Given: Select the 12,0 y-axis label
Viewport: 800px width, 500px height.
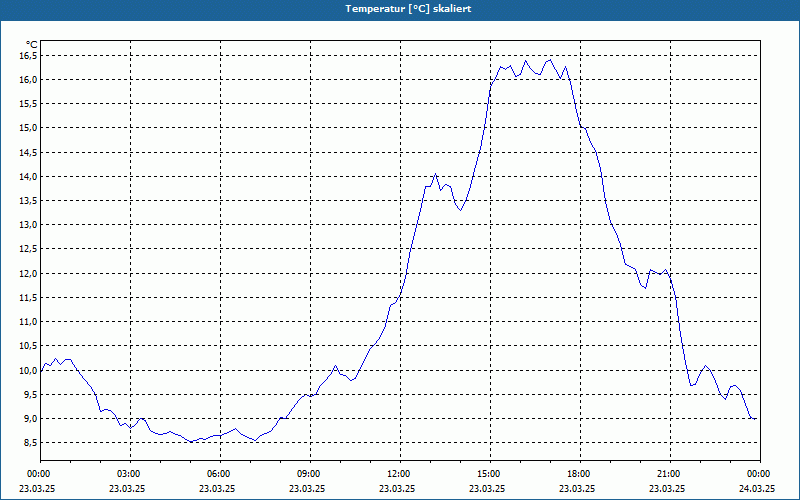Looking at the screenshot, I should (x=29, y=273).
